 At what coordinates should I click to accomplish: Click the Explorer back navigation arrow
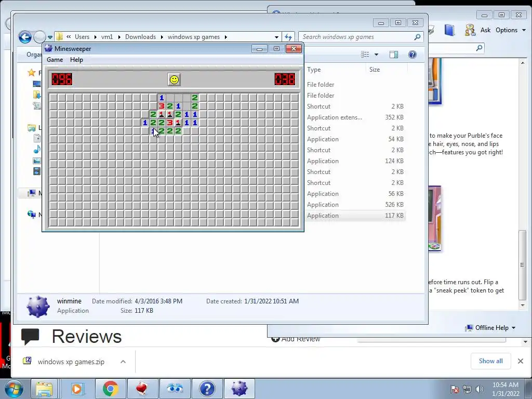(25, 37)
